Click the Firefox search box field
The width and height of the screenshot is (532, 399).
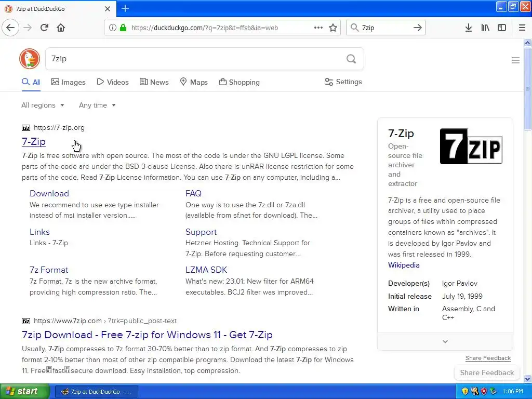(386, 28)
